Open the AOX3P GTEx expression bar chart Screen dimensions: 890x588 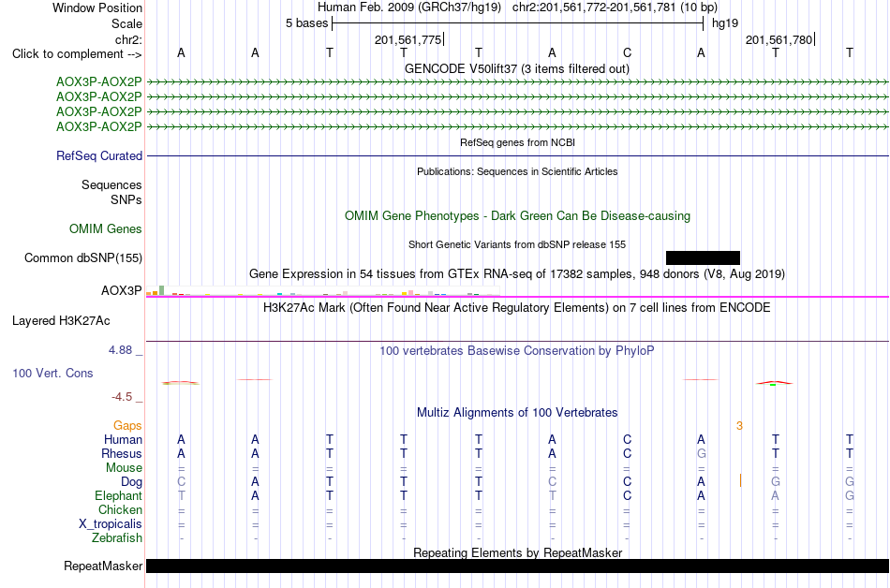tap(322, 291)
